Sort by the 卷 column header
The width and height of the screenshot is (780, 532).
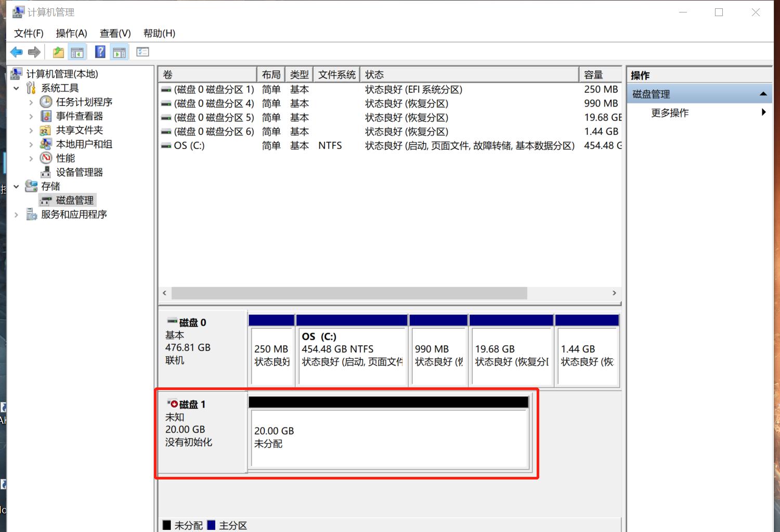[x=207, y=74]
